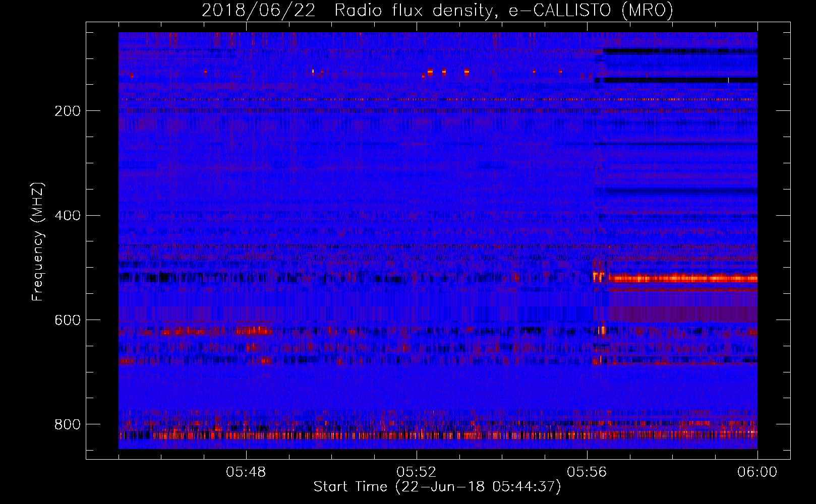816x504 pixels.
Task: Click the plot title "2018/06/22 Radio flux density, e-CALLISTO (MRO)"
Action: point(437,10)
